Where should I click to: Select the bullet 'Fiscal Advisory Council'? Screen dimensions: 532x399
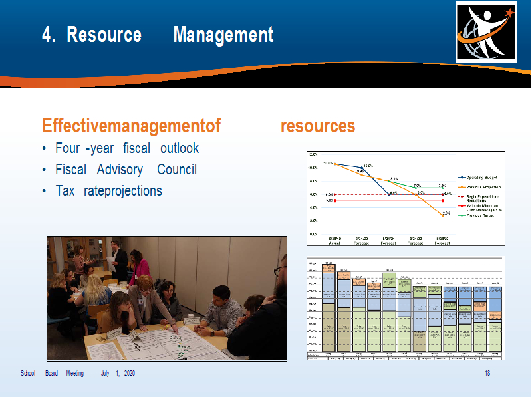(x=126, y=170)
